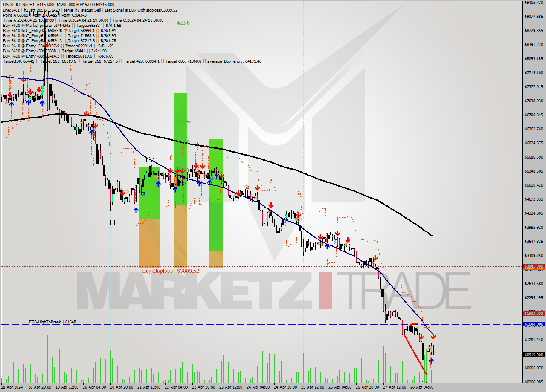
Task: Click the 65010.420 price axis value
Action: click(534, 185)
